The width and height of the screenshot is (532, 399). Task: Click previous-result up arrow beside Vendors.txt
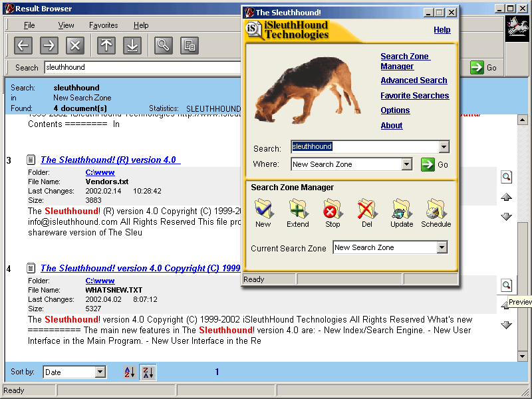506,197
